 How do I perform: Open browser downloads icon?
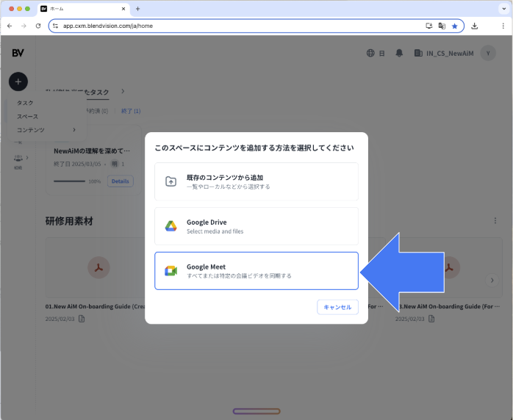474,26
